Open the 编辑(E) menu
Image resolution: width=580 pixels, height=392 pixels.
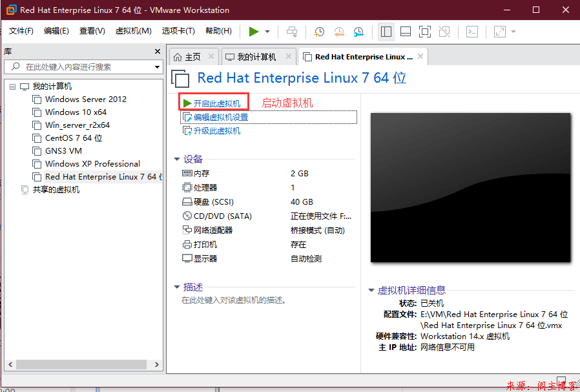[56, 31]
